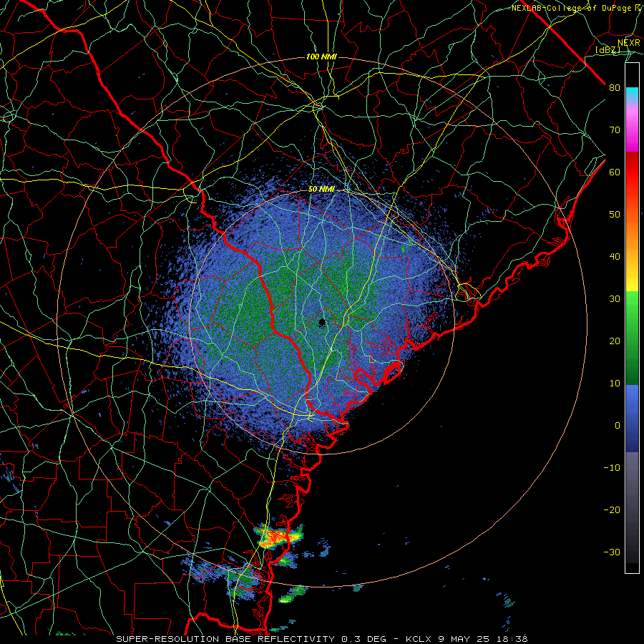Click the yellow-red storm cell near the southern coast
This screenshot has height=644, width=644.
pyautogui.click(x=278, y=536)
